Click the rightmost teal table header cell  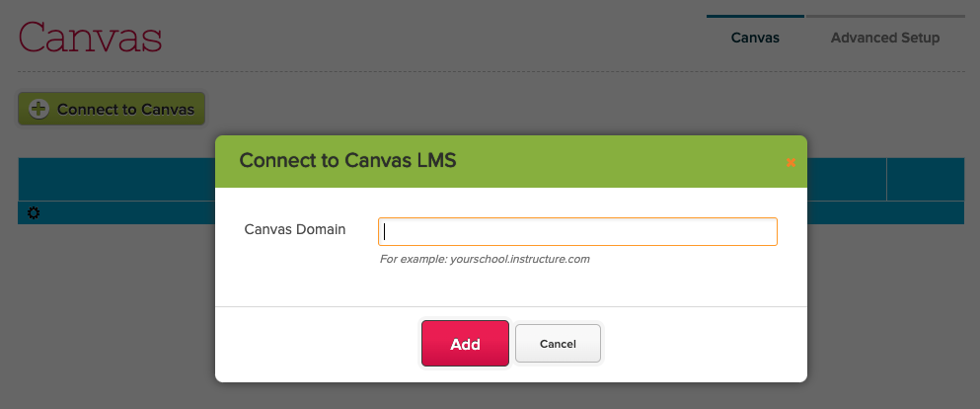tap(925, 179)
